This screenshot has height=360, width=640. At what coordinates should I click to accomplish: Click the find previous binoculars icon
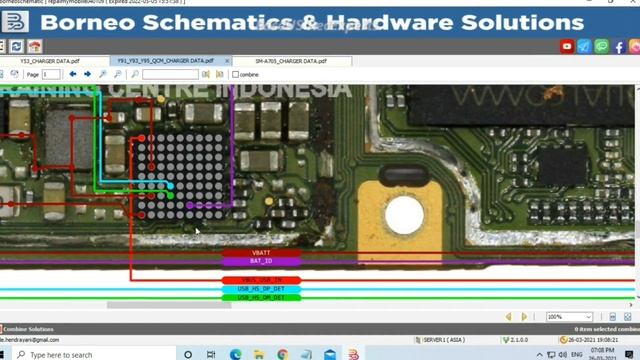coord(205,74)
